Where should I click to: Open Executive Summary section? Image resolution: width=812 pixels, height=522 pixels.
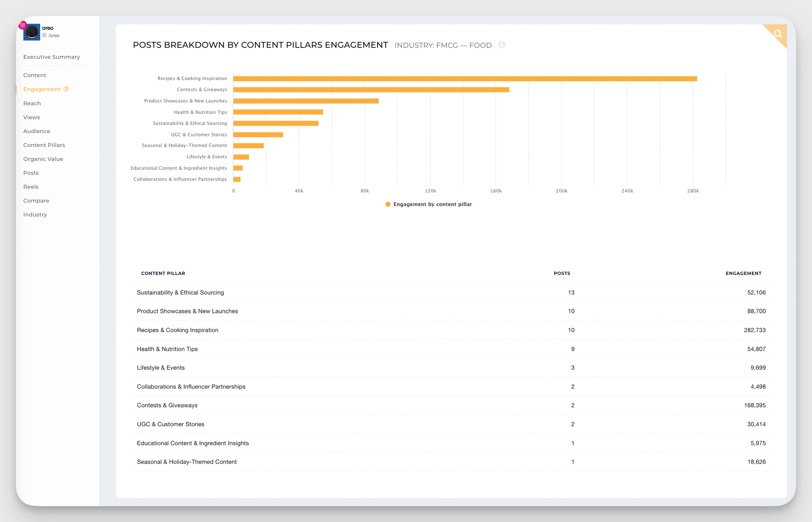[x=52, y=57]
